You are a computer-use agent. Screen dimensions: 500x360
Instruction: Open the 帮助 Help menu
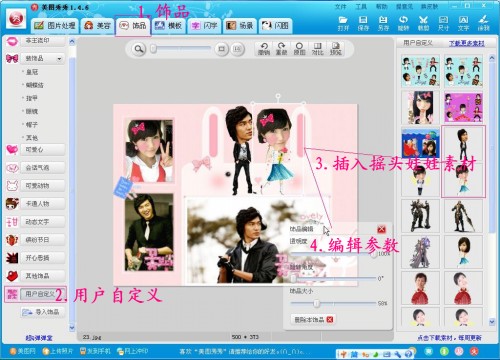coord(382,7)
